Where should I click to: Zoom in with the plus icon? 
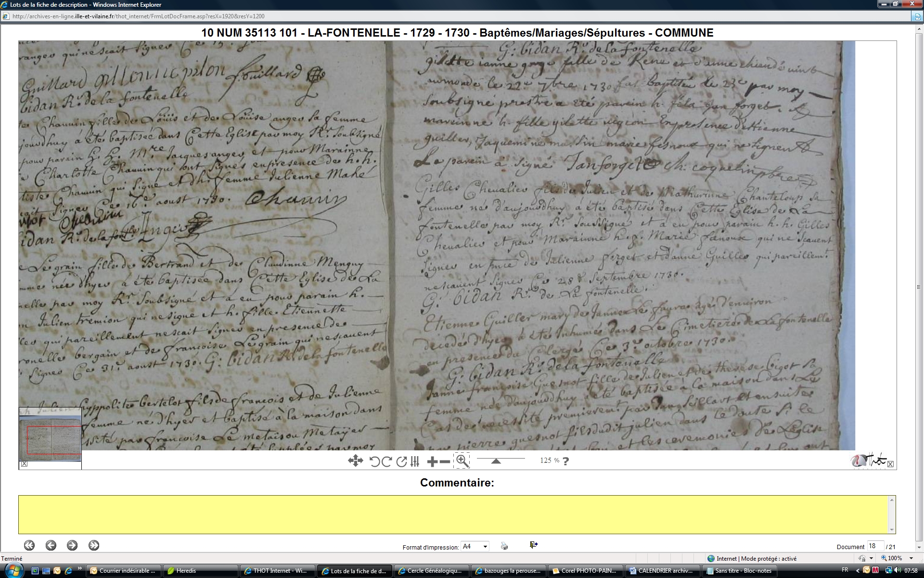[432, 462]
